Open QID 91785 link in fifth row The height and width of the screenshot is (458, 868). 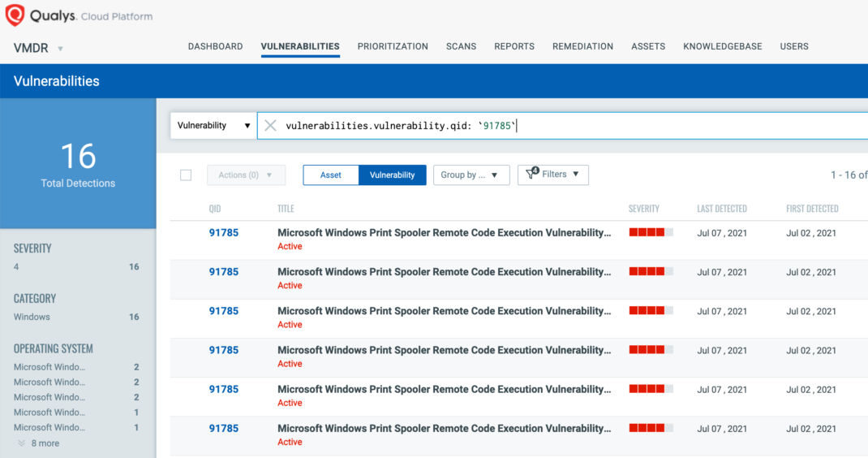224,389
